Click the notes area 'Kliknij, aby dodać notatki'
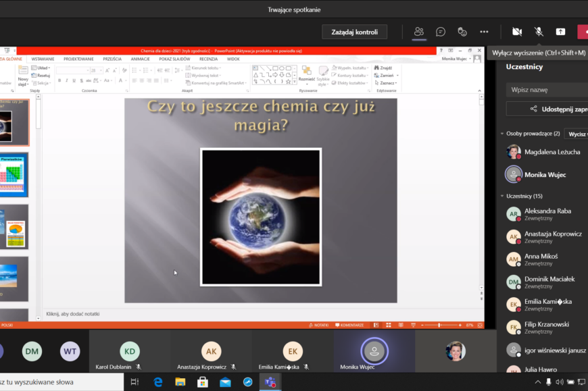 [x=73, y=314]
